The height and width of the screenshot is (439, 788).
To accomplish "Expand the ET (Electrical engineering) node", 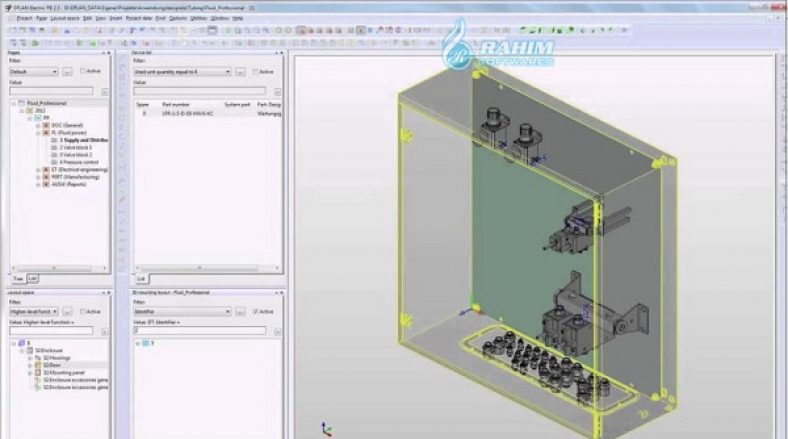I will 38,170.
